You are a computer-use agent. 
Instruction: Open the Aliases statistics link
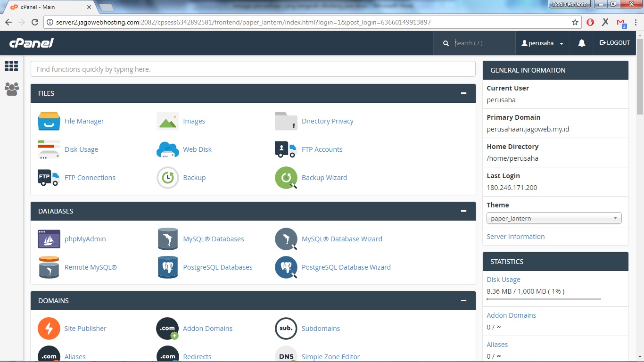point(497,345)
